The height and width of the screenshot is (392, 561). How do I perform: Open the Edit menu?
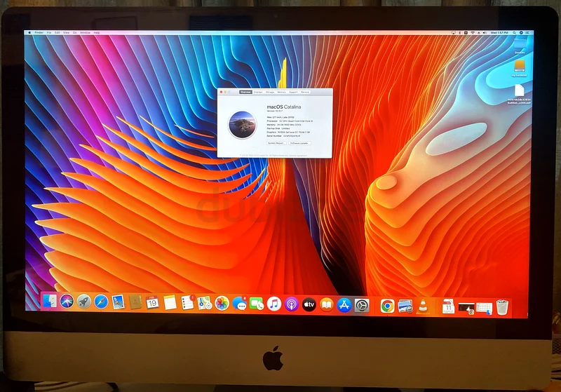click(58, 32)
